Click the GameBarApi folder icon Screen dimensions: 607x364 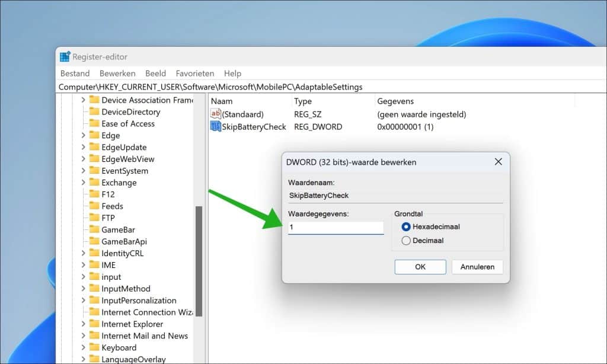[94, 241]
